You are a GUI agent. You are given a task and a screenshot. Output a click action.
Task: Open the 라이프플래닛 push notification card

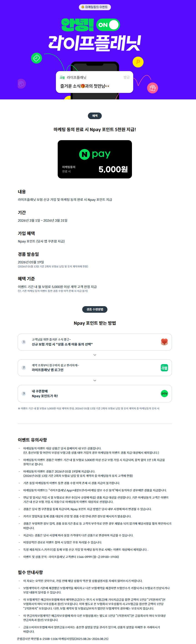[94, 82]
